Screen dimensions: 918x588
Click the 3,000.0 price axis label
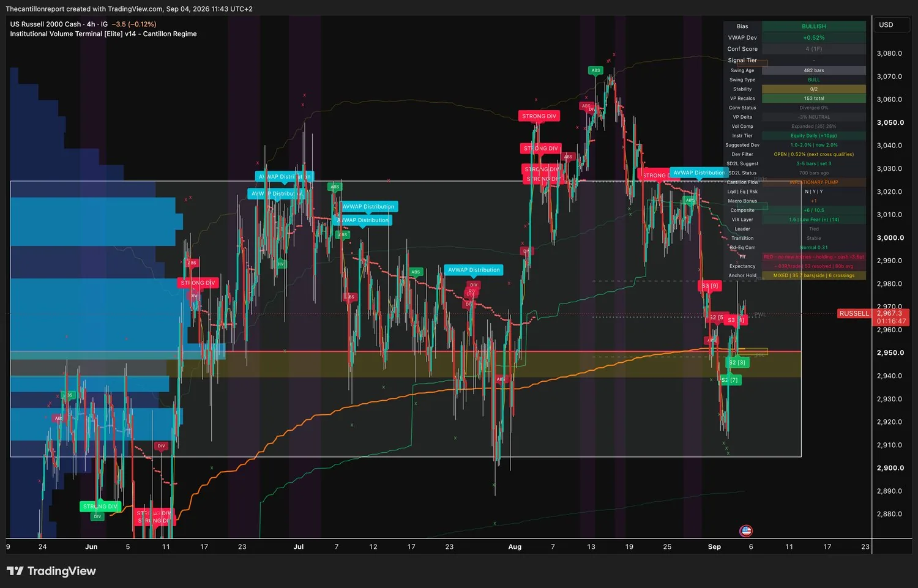[x=890, y=238]
